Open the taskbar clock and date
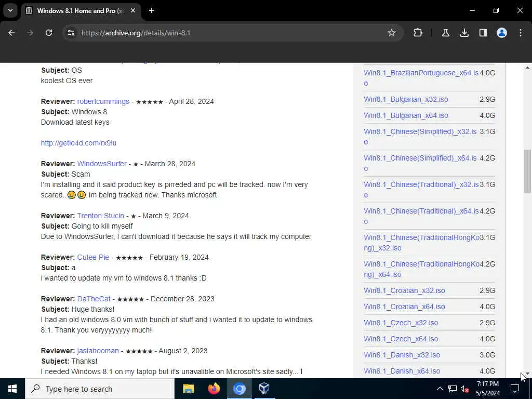This screenshot has width=532, height=399. coord(487,389)
